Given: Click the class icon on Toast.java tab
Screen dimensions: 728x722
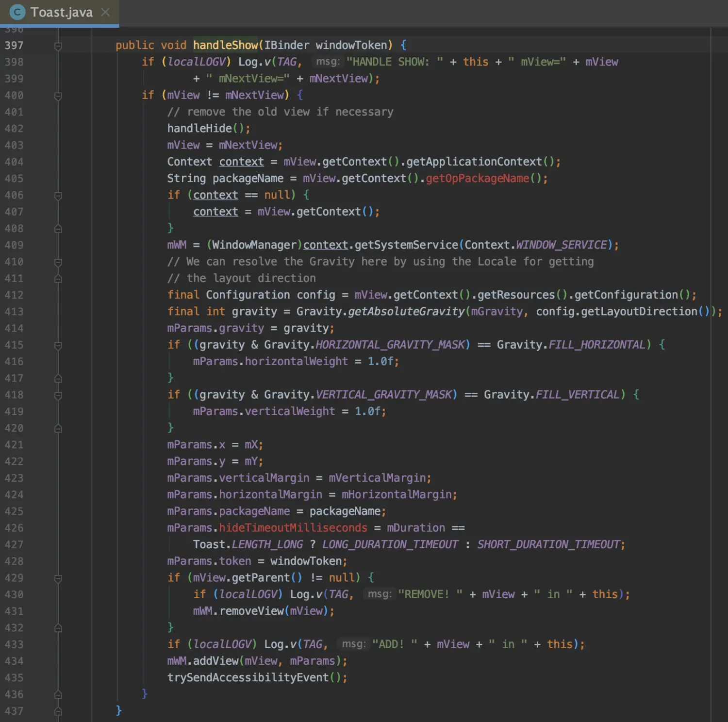Looking at the screenshot, I should [17, 12].
